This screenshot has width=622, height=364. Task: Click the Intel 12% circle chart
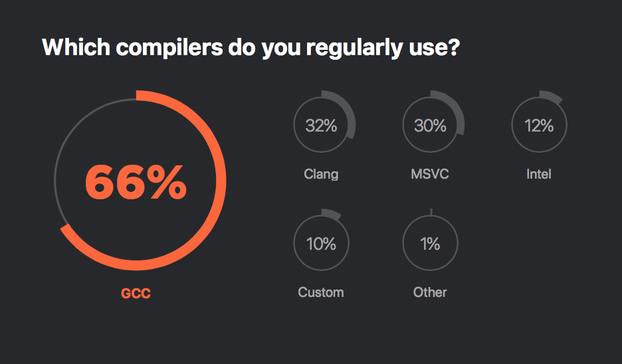pos(539,122)
